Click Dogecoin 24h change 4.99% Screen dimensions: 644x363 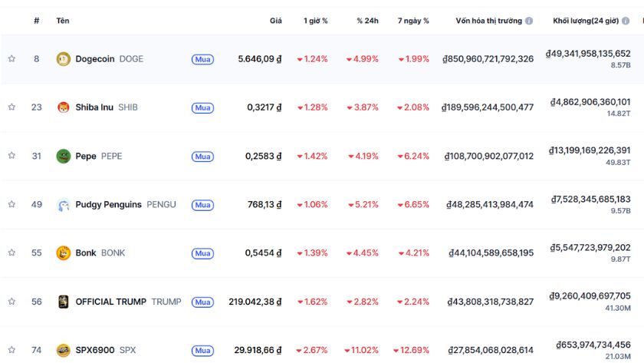(362, 59)
